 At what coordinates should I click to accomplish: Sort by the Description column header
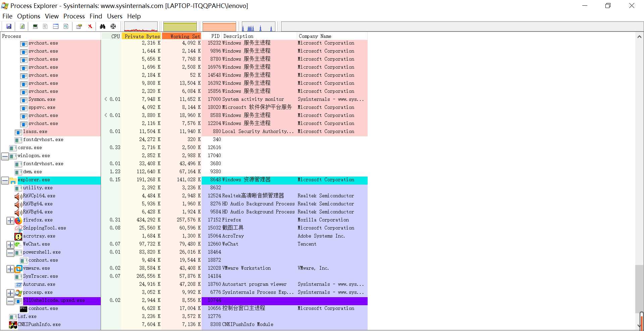259,36
